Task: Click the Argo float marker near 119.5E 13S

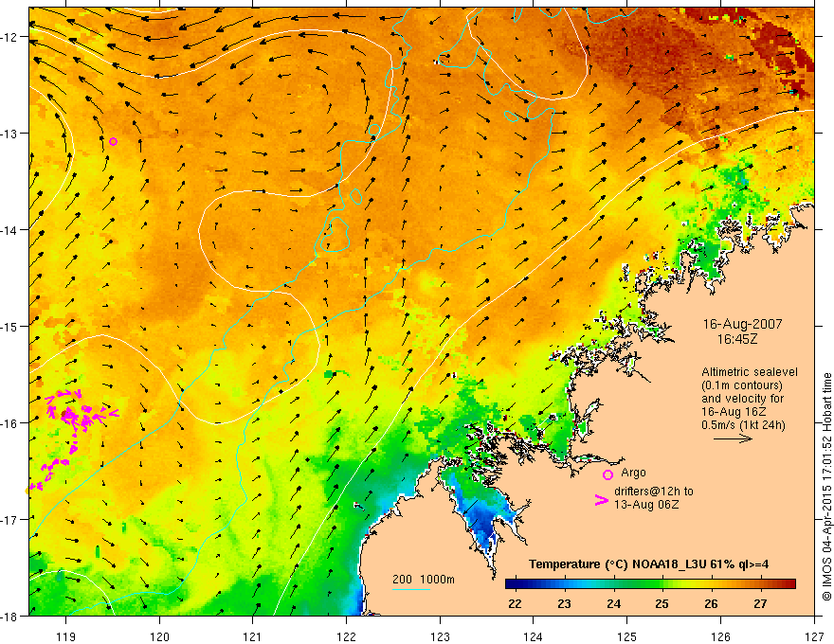Action: (114, 141)
